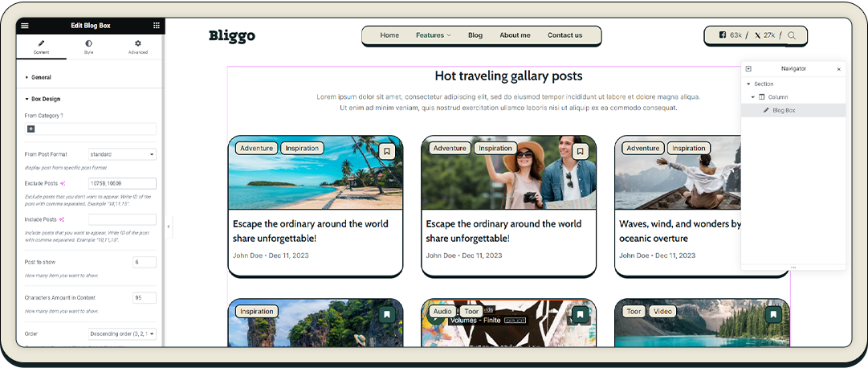
Task: Open the About me page
Action: point(515,35)
